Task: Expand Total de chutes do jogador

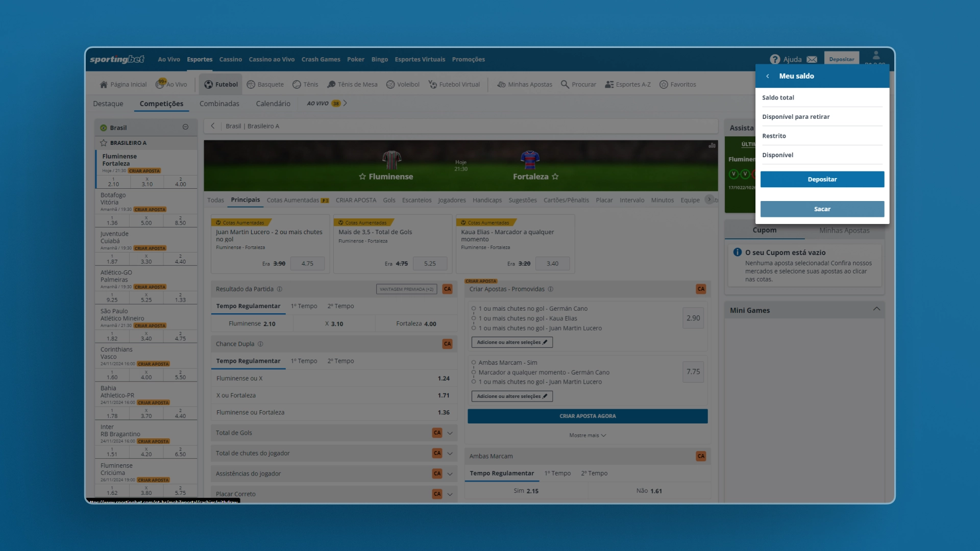Action: pos(450,454)
